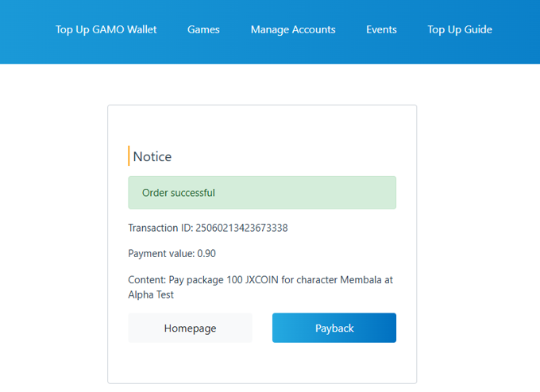The width and height of the screenshot is (540, 392).
Task: Open the Top Up GAMO Wallet menu
Action: [x=106, y=29]
